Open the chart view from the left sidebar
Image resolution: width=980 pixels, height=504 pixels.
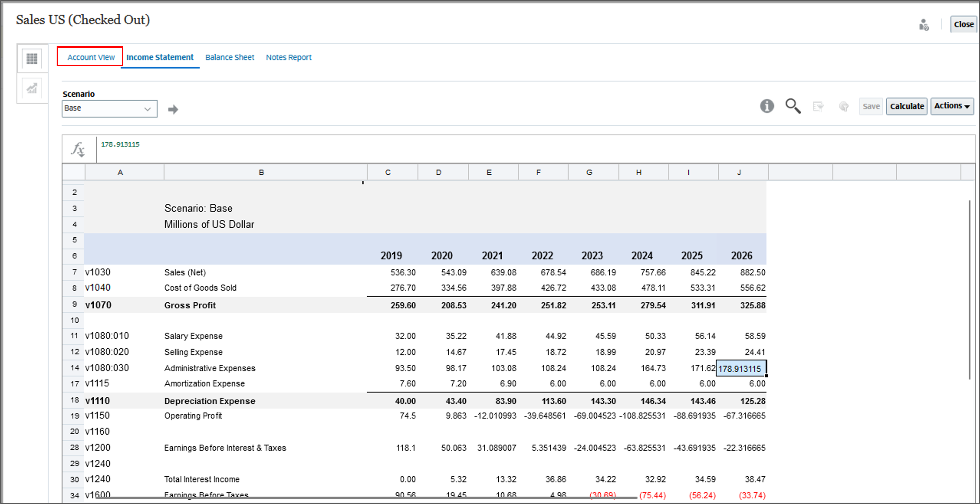point(32,89)
